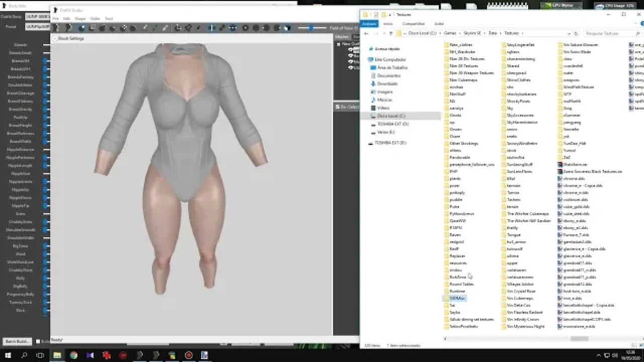
Task: Open the Tool menu in Outfit Studio
Action: click(x=108, y=19)
